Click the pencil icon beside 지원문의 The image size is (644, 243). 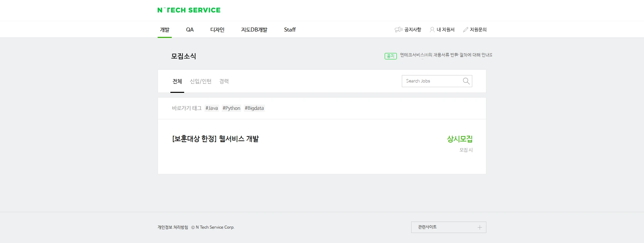pos(466,29)
